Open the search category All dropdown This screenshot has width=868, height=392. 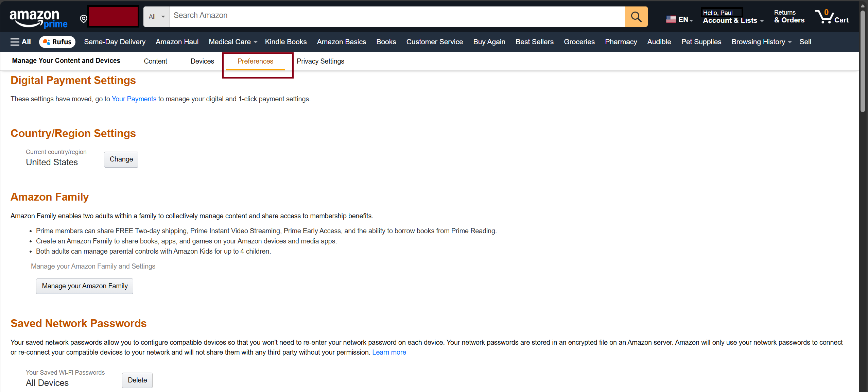coord(156,17)
